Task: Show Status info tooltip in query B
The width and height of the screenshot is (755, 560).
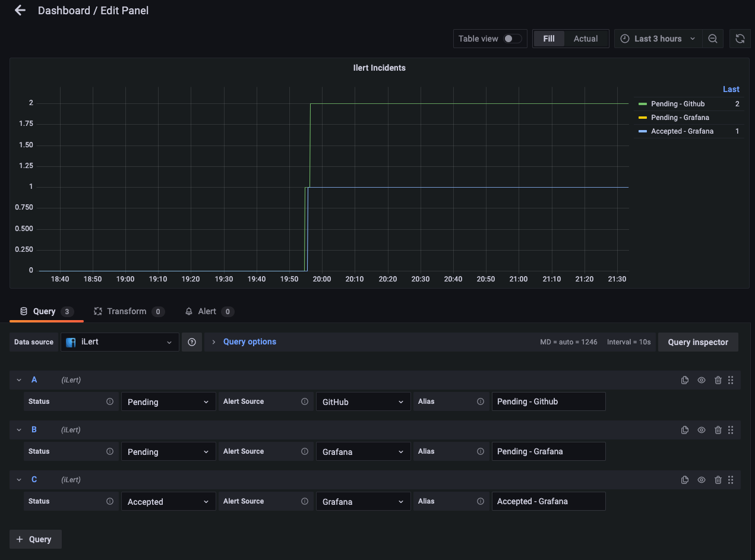Action: pos(110,451)
